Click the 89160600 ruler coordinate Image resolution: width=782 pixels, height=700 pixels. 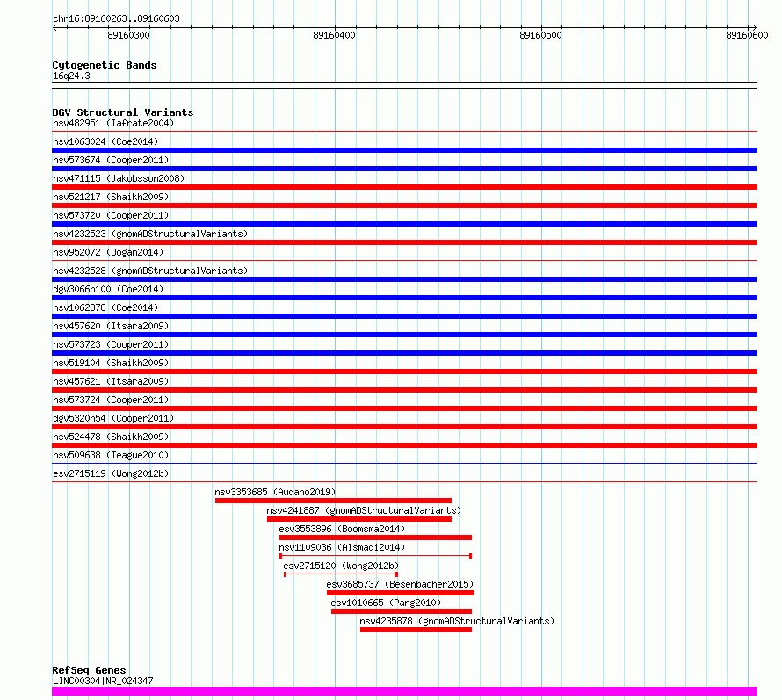747,35
